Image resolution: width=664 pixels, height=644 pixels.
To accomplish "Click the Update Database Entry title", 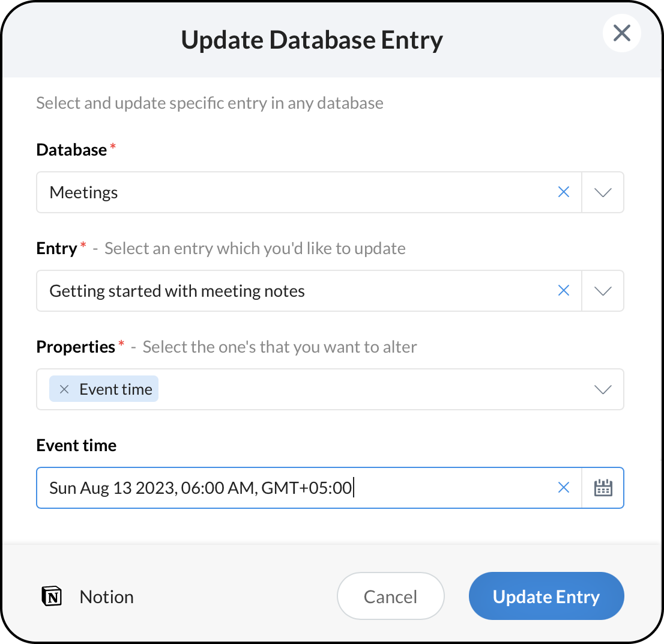I will point(312,40).
